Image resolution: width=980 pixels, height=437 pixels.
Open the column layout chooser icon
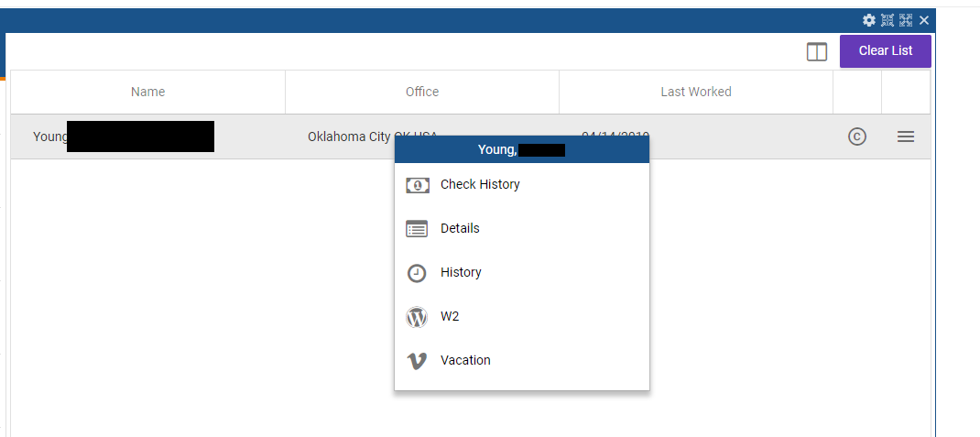click(817, 52)
